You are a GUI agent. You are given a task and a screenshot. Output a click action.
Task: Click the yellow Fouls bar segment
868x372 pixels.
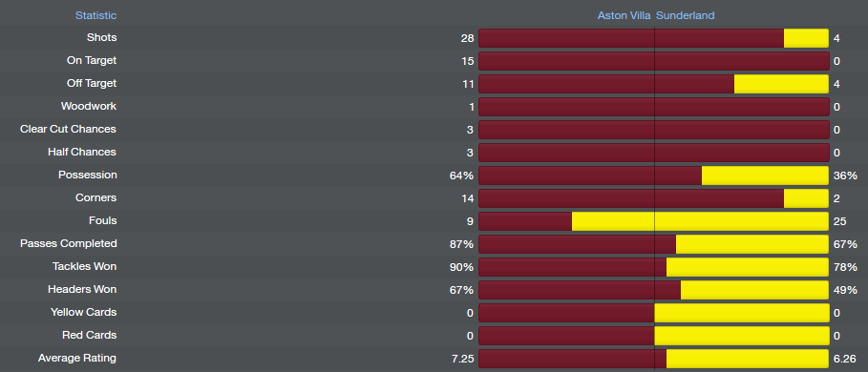pos(700,221)
